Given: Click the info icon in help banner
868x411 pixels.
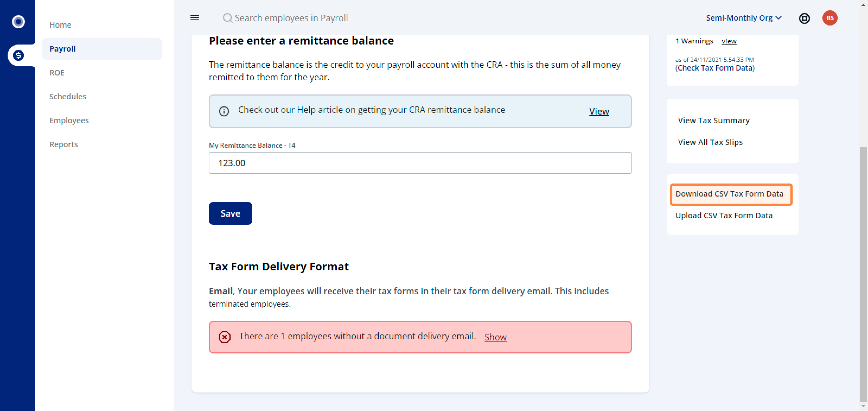Looking at the screenshot, I should [224, 111].
